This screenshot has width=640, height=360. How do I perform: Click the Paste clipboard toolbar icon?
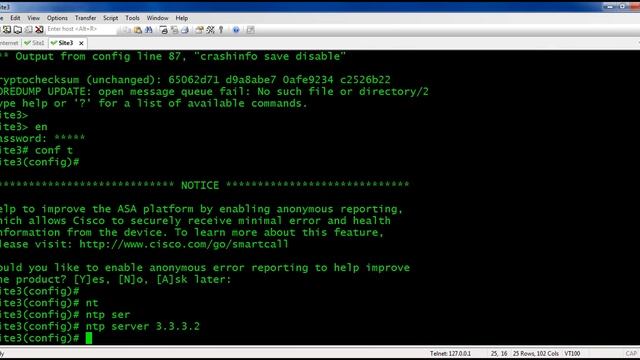tap(138, 29)
